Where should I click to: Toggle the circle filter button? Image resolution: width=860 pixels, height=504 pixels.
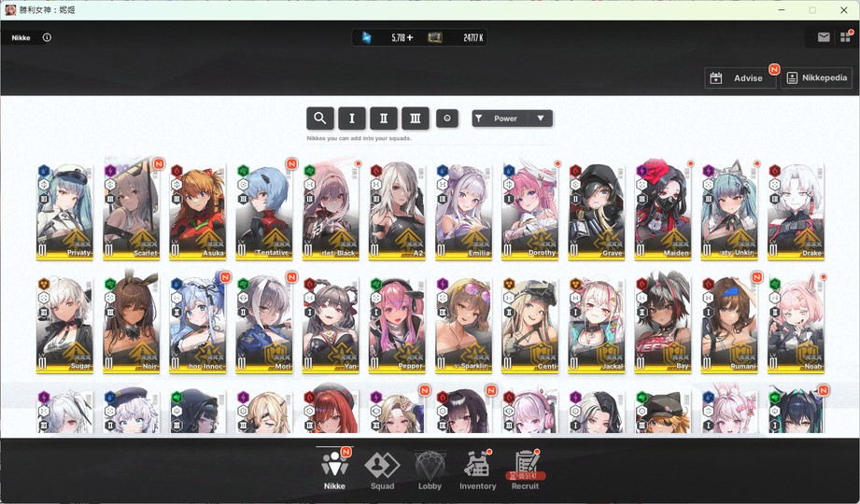coord(447,118)
